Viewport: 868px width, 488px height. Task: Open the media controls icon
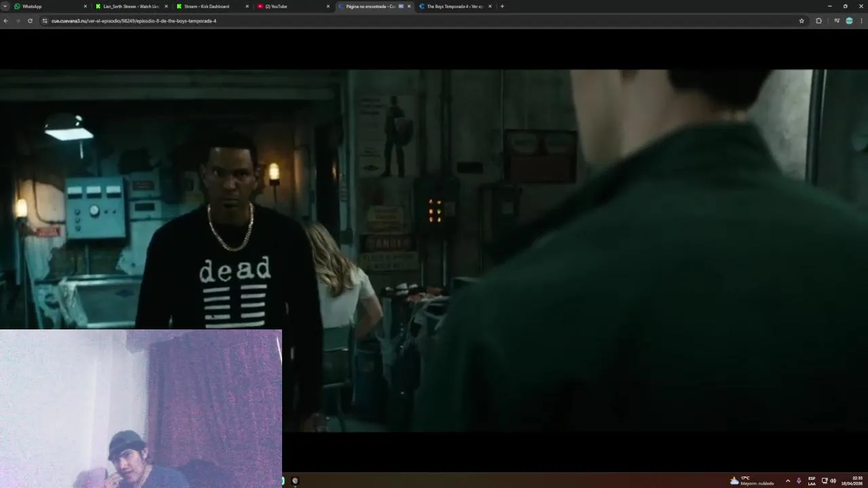(837, 21)
